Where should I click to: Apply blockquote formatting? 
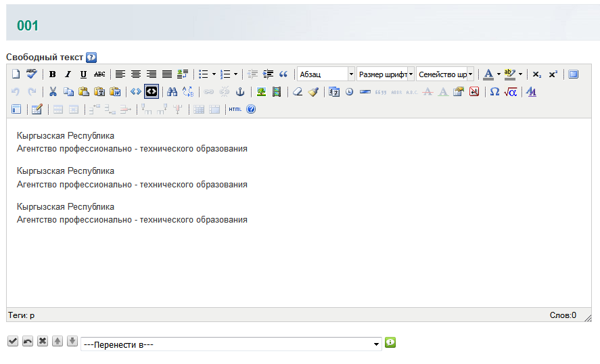[x=283, y=74]
